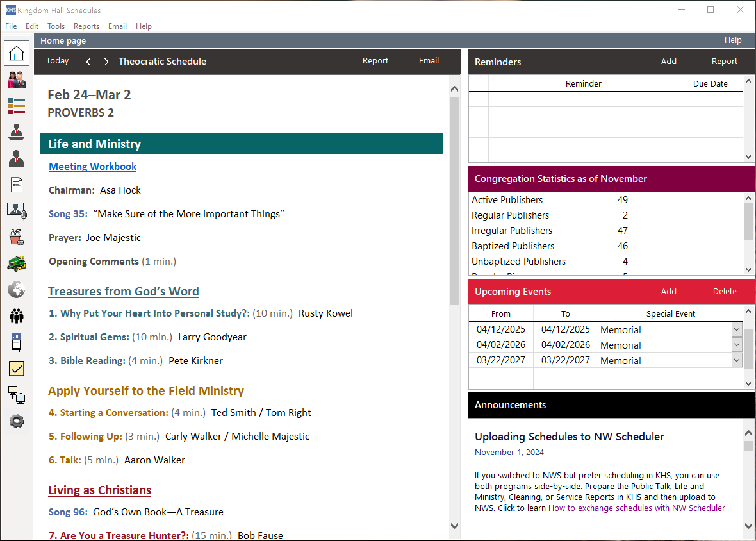The height and width of the screenshot is (541, 756).
Task: Open the File menu
Action: pos(11,26)
